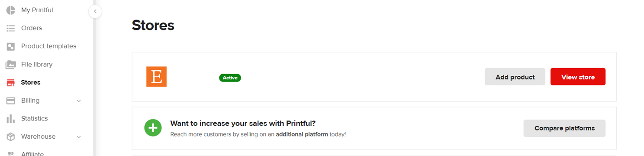The width and height of the screenshot is (644, 156).
Task: Click the green Active status badge
Action: (230, 78)
